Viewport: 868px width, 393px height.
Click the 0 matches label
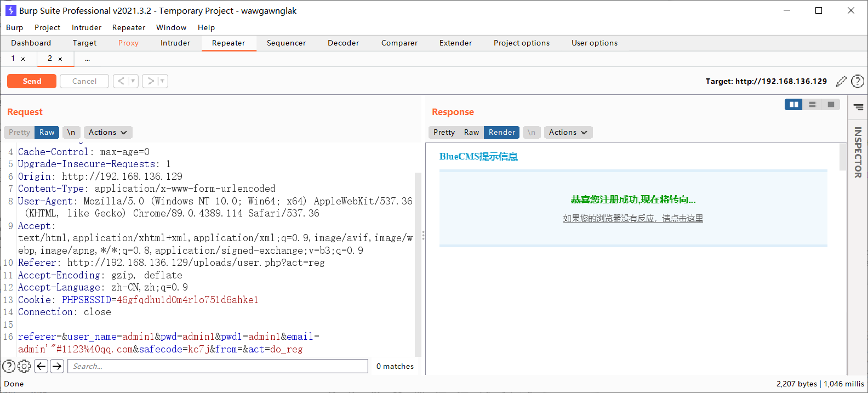pyautogui.click(x=395, y=366)
